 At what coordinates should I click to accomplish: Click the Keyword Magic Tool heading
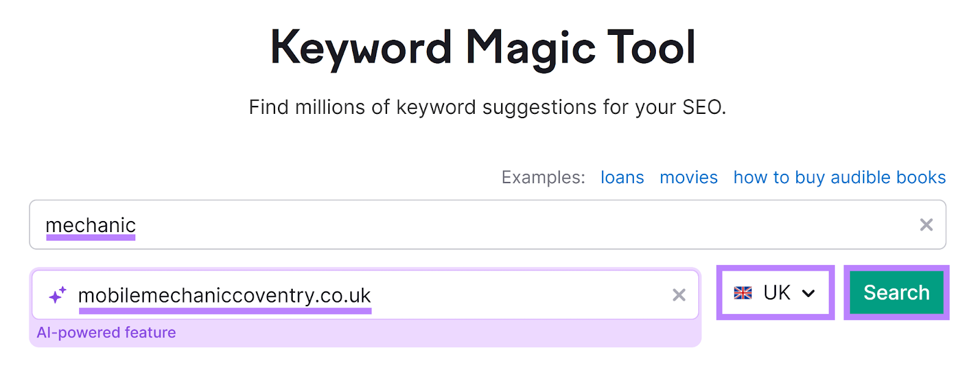[x=483, y=46]
